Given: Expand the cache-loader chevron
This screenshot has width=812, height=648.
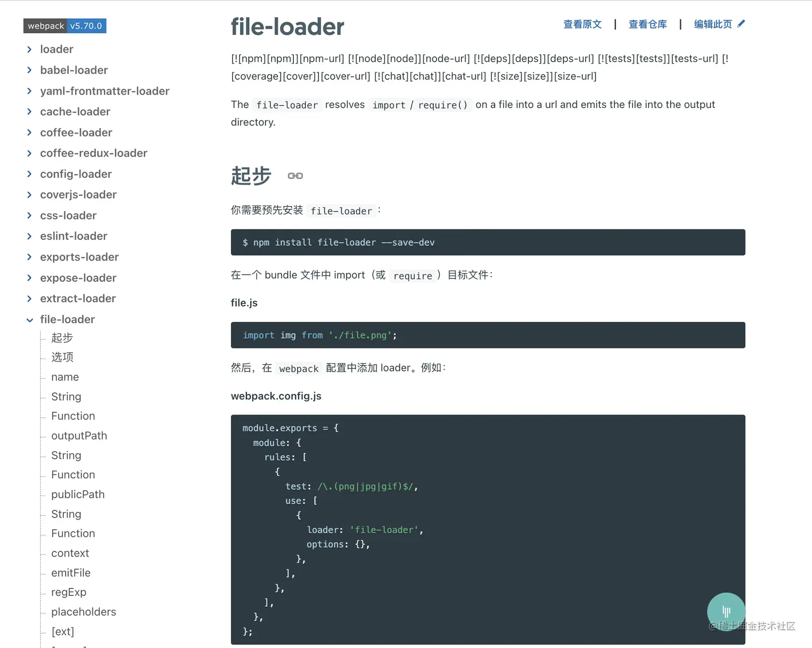Looking at the screenshot, I should point(30,112).
